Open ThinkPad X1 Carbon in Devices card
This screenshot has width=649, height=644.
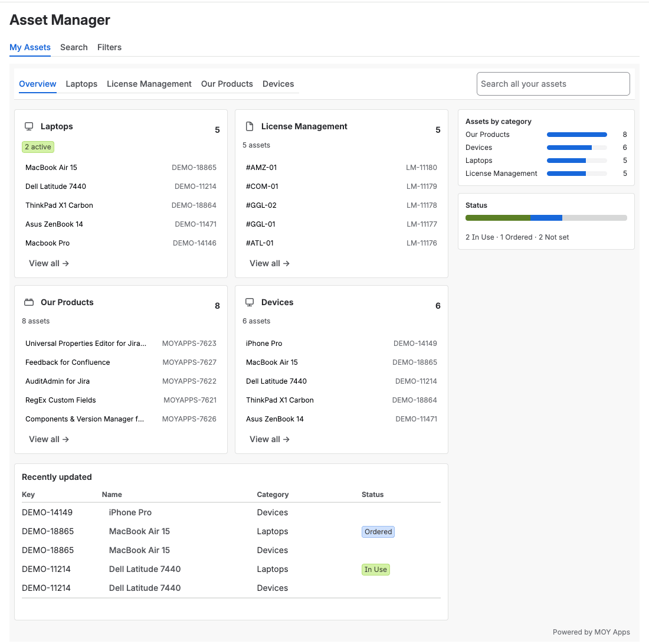point(342,400)
